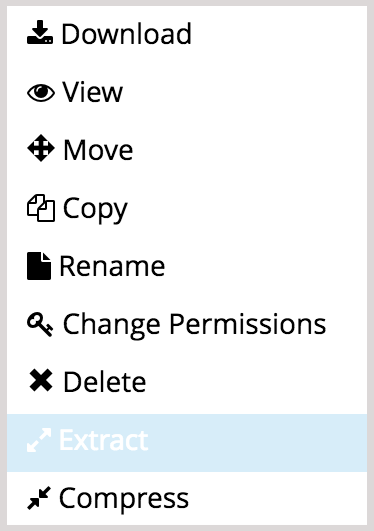Click the expanding arrows Extract icon
The image size is (374, 531).
click(x=39, y=440)
